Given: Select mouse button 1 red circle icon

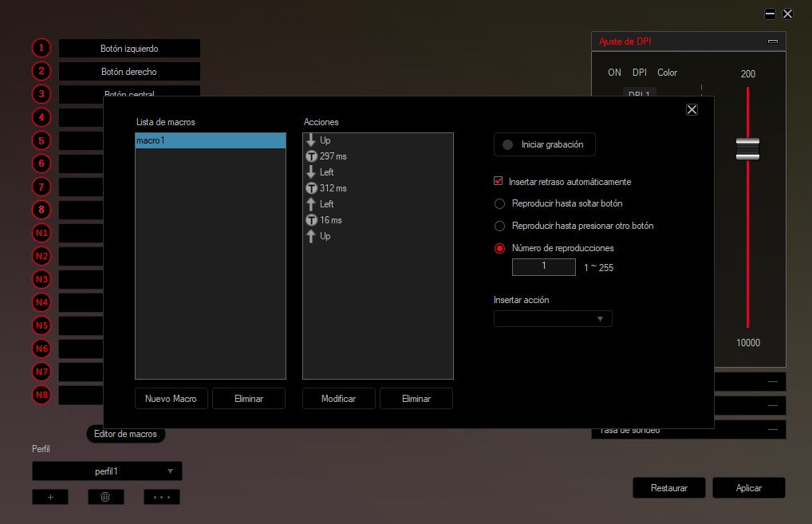Looking at the screenshot, I should click(41, 48).
